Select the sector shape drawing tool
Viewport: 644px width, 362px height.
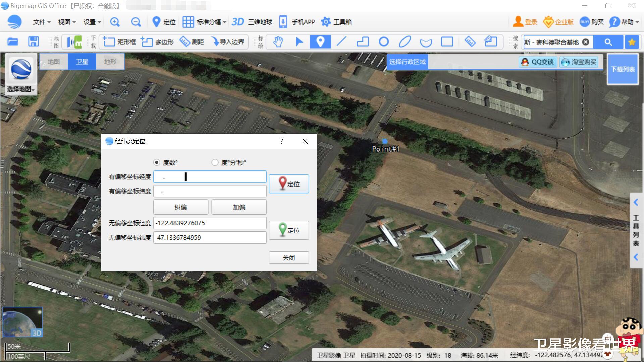coord(426,42)
